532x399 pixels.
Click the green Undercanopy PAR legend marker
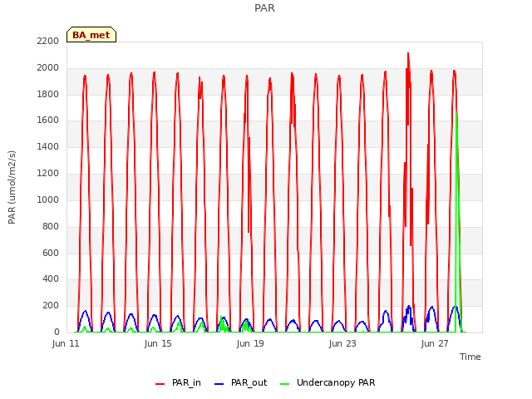coord(285,384)
